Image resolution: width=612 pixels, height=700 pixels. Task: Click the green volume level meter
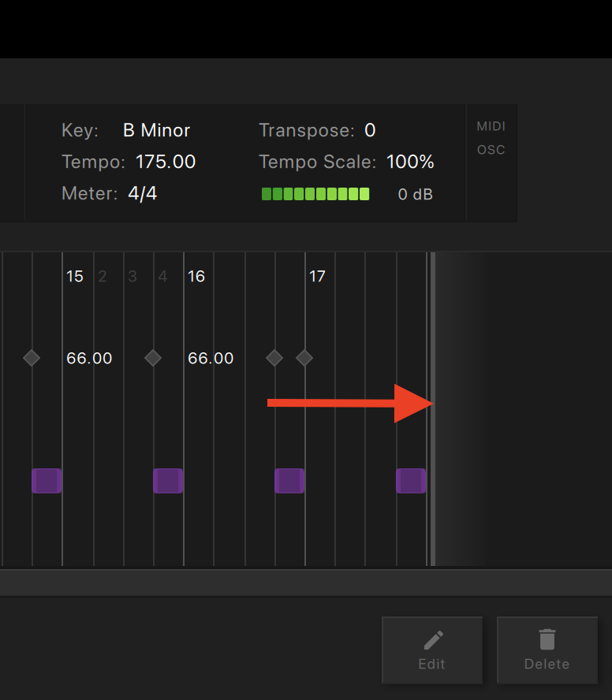point(315,194)
